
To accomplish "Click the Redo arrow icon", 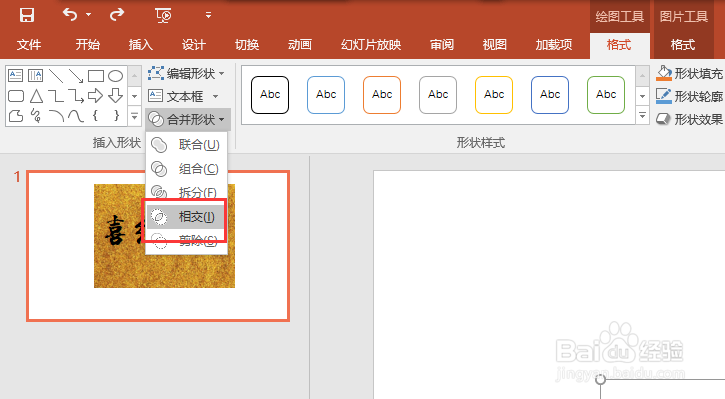I will click(x=117, y=15).
